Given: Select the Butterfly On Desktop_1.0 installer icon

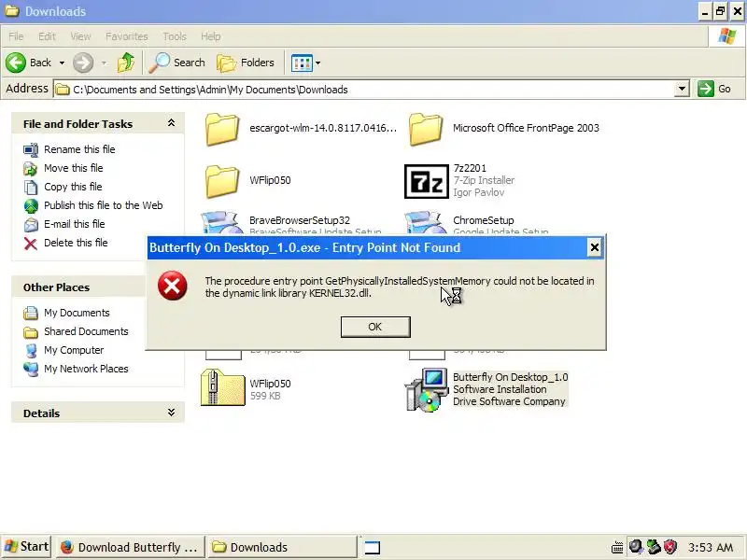Looking at the screenshot, I should click(427, 389).
